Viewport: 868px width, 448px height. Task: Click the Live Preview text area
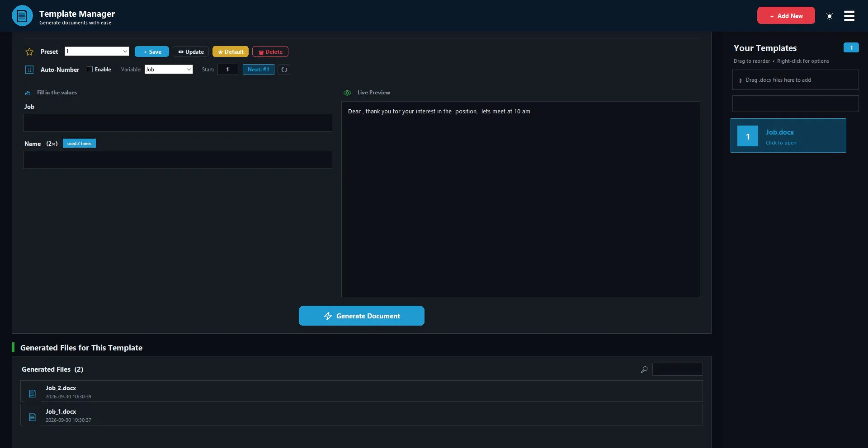coord(521,199)
